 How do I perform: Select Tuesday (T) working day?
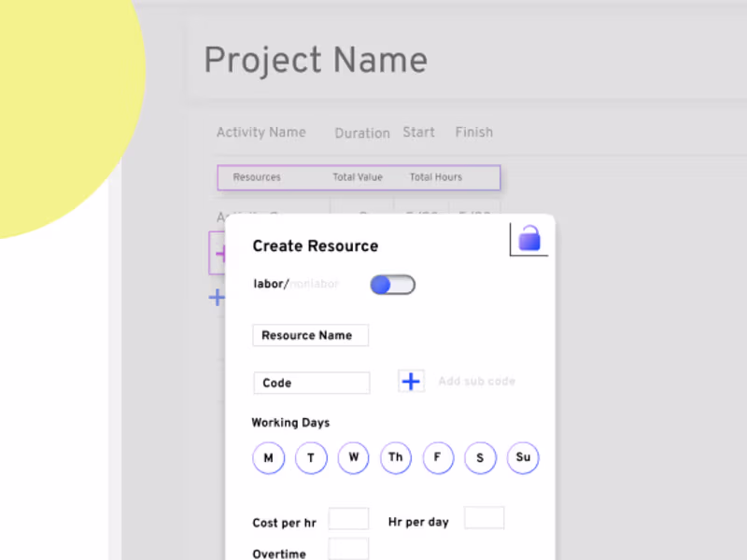[311, 457]
